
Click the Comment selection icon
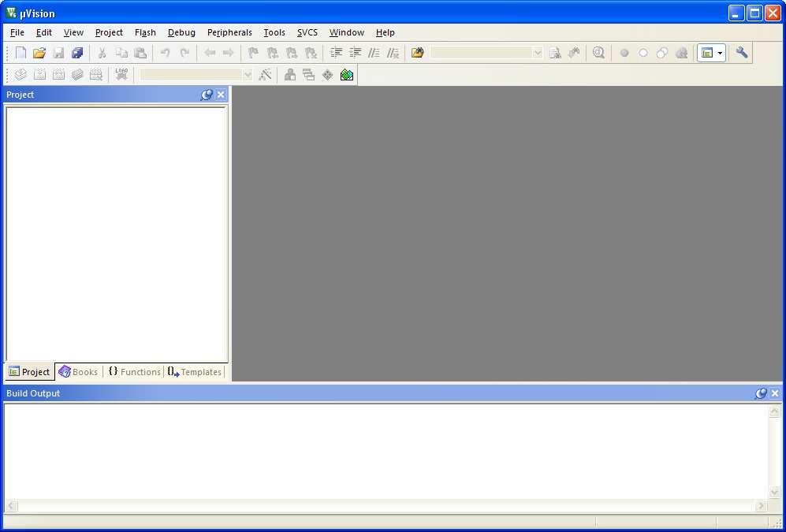tap(374, 53)
